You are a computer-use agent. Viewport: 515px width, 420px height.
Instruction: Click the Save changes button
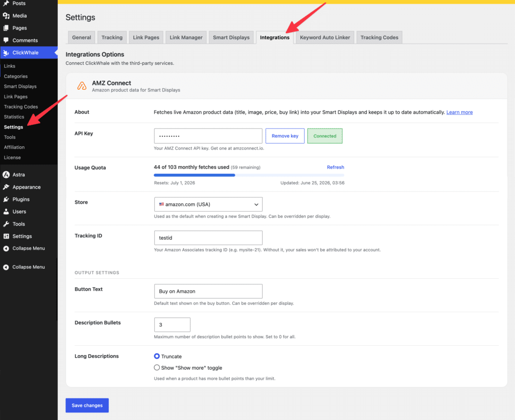click(x=87, y=405)
